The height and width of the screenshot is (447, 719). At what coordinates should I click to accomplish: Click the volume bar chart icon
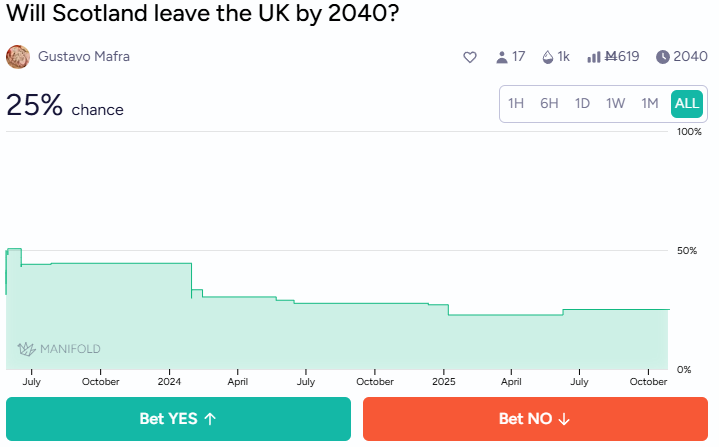coord(594,57)
